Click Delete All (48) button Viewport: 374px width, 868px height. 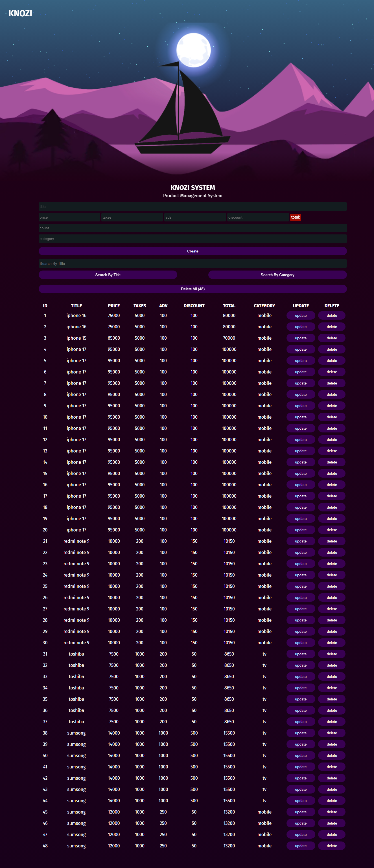point(193,289)
